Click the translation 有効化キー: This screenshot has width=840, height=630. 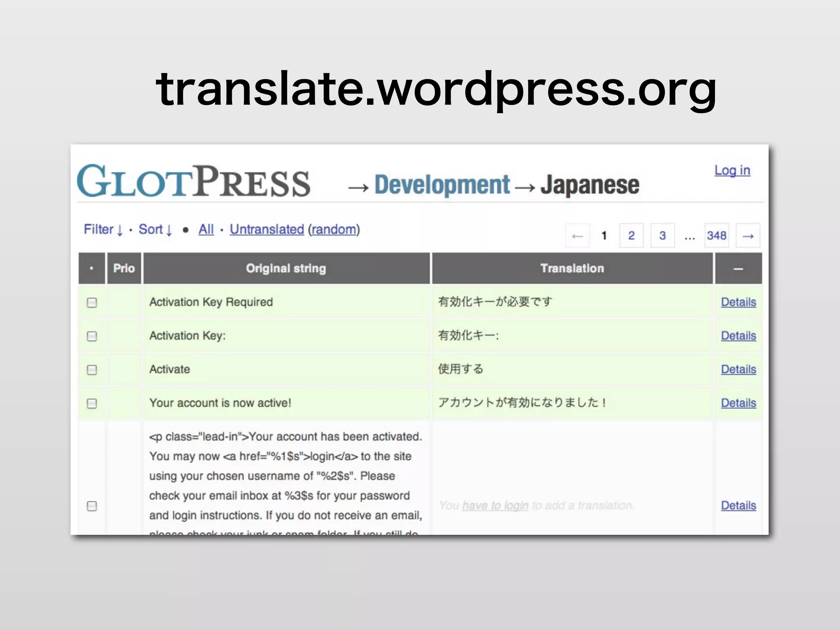click(468, 336)
